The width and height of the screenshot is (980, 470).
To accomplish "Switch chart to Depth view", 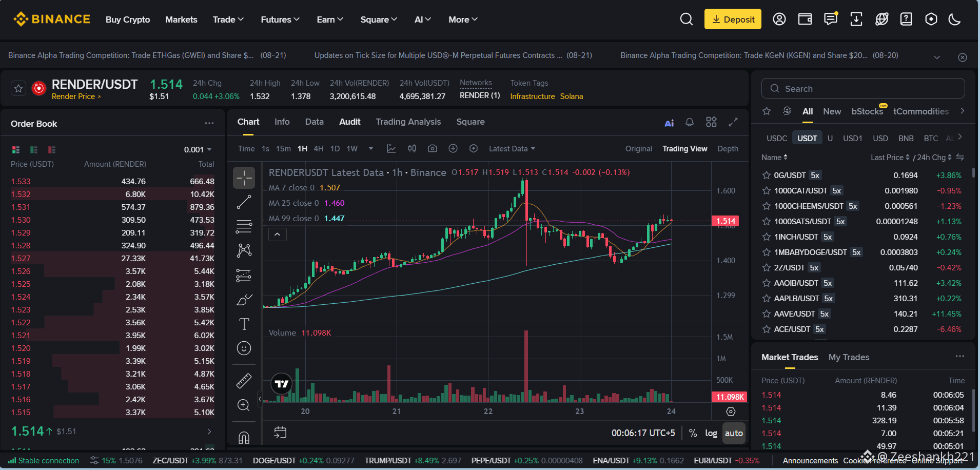I will pos(728,148).
